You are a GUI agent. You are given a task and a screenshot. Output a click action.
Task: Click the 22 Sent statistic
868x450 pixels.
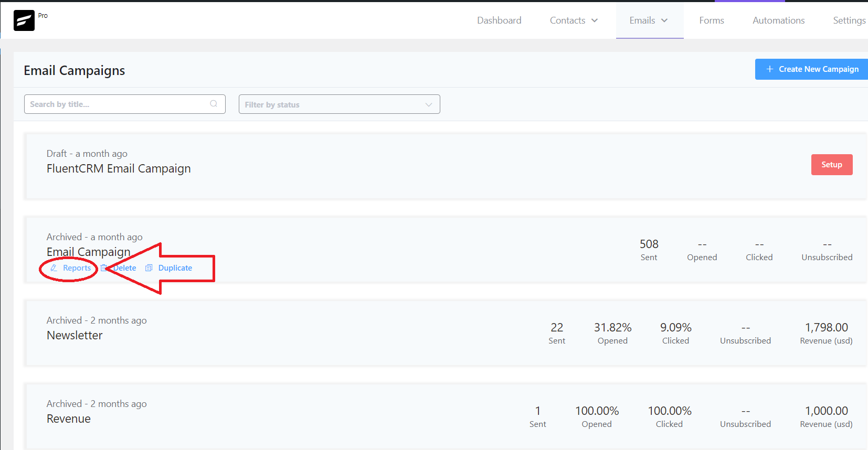point(557,334)
